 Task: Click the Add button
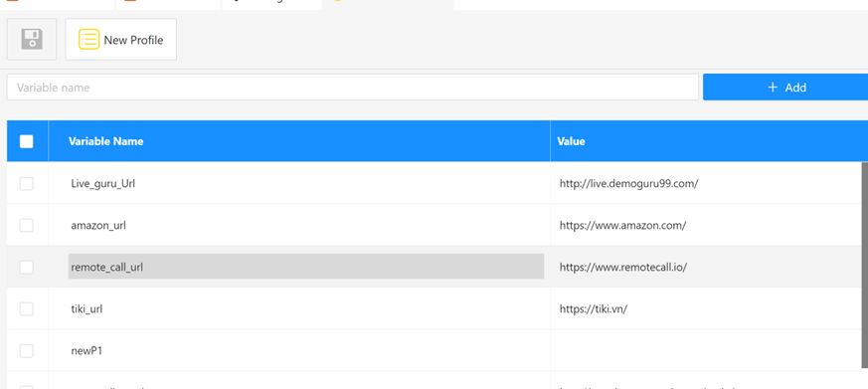[x=786, y=88]
